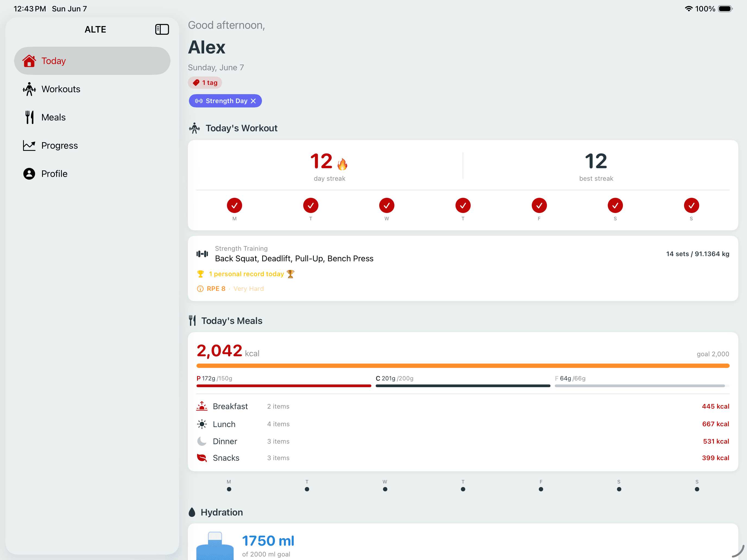Tap the Wi-Fi status icon
Viewport: 747px width, 560px height.
689,9
